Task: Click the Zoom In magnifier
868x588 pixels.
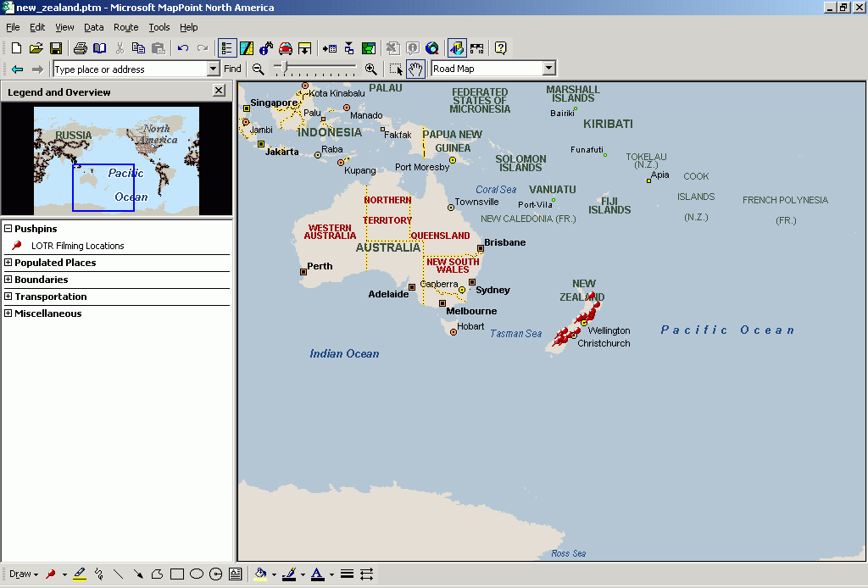Action: tap(370, 69)
